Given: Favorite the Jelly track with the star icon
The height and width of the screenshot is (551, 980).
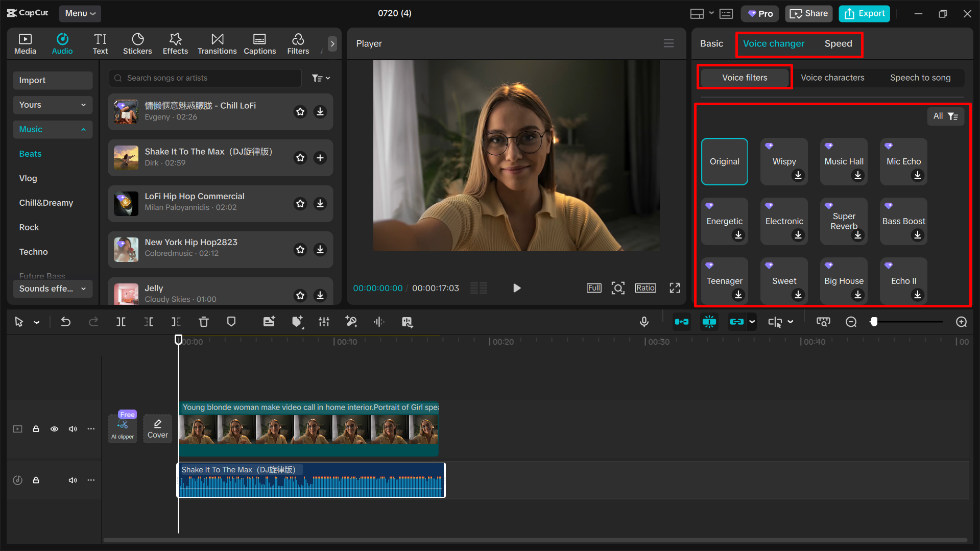Looking at the screenshot, I should pos(300,295).
